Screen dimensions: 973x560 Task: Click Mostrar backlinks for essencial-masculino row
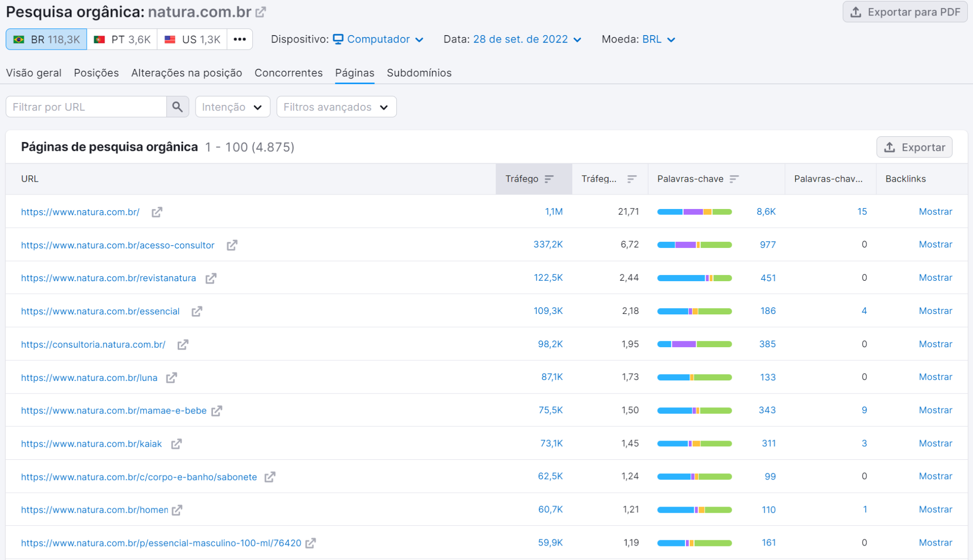coord(935,543)
